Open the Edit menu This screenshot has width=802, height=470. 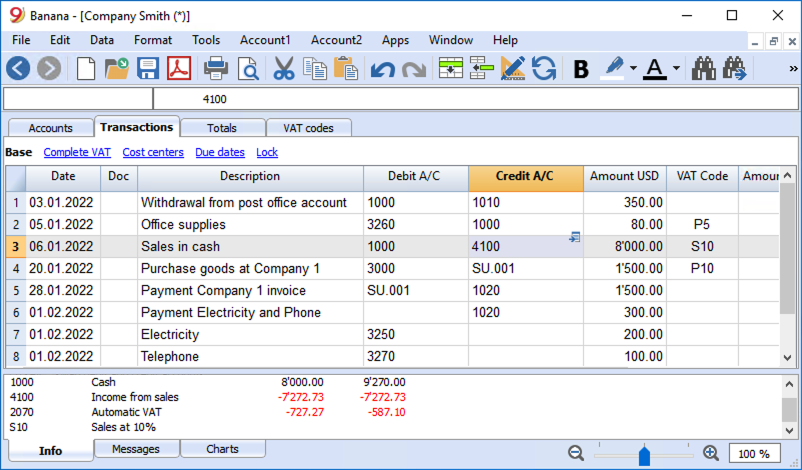click(60, 40)
